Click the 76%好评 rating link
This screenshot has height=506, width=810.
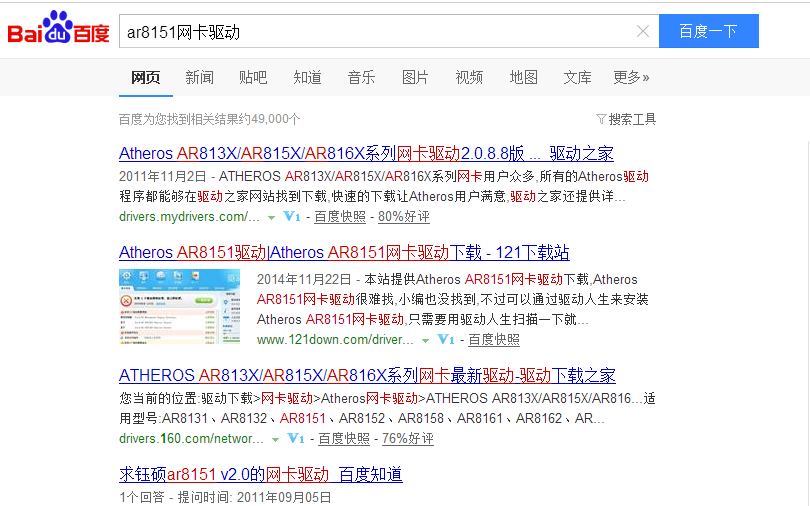coord(408,439)
